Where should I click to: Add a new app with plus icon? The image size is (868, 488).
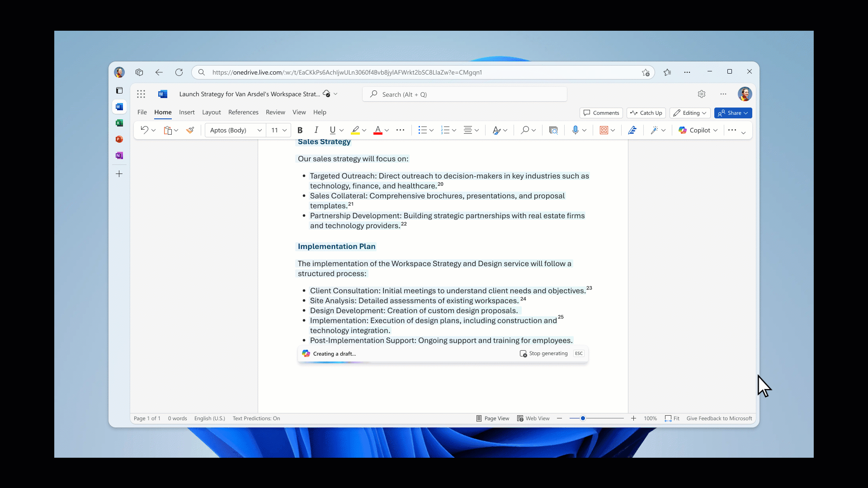pos(119,174)
